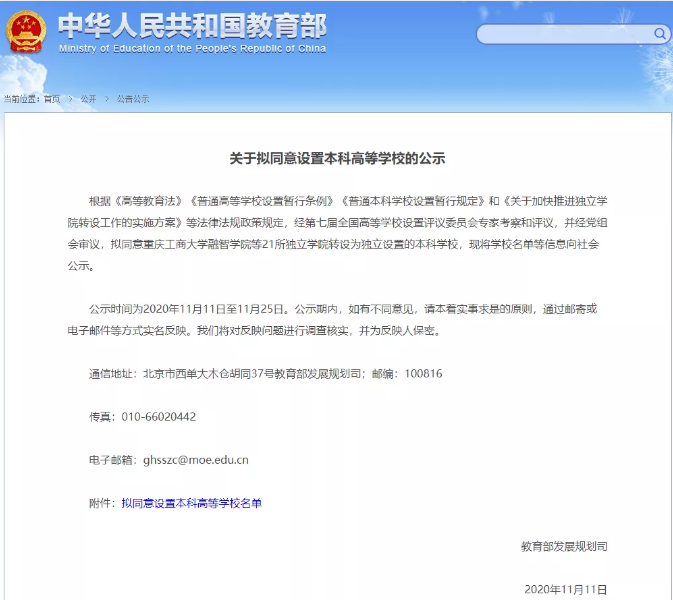Click the date 2020年11月11日 at the bottom

pyautogui.click(x=565, y=590)
